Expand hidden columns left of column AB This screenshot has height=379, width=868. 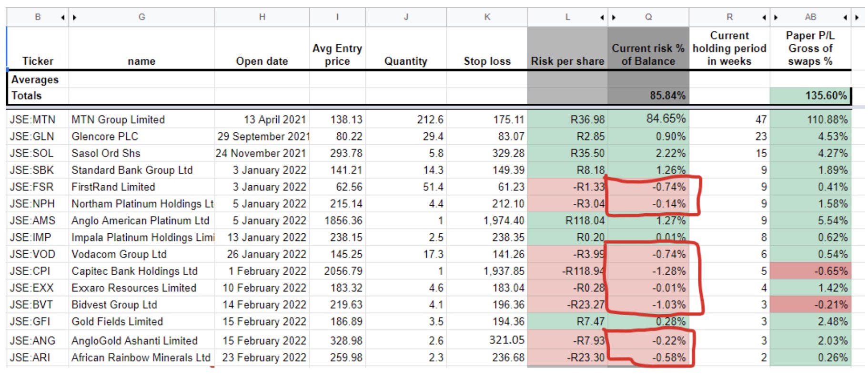pos(776,18)
